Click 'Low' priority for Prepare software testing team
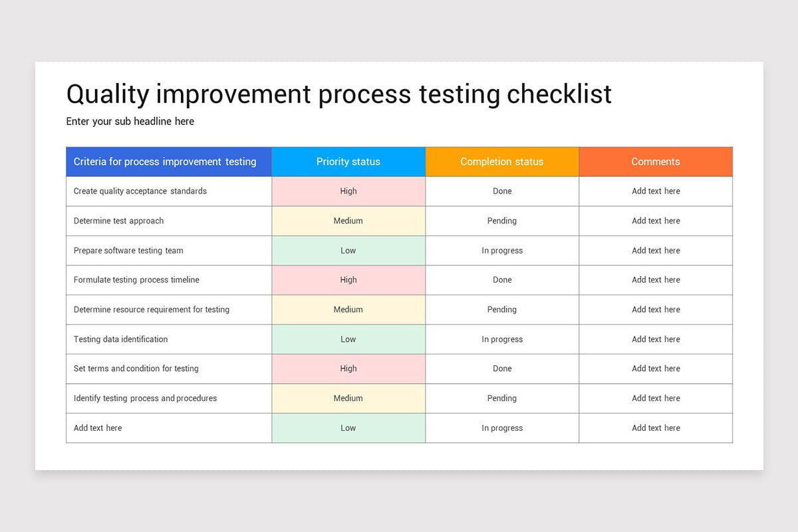 pyautogui.click(x=348, y=251)
